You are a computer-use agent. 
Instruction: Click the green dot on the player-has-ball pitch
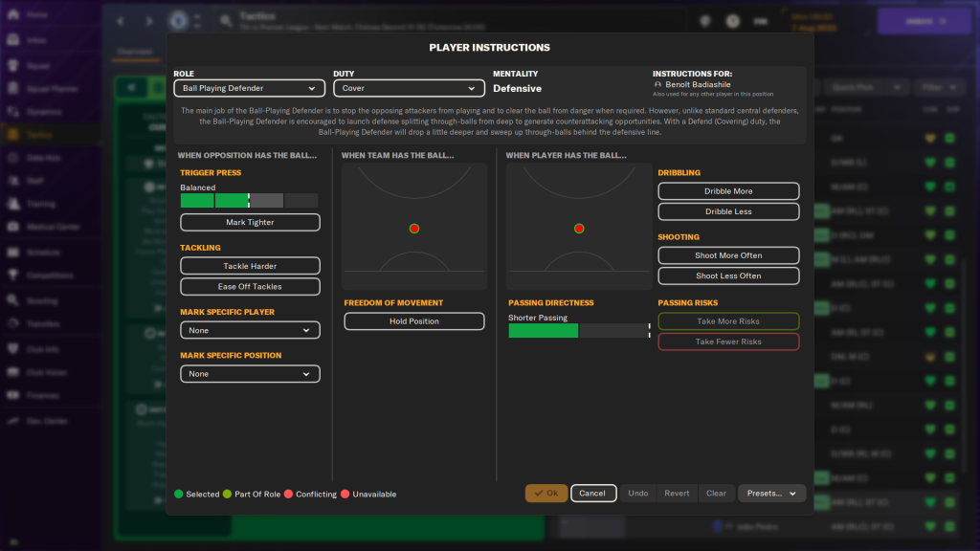(579, 229)
